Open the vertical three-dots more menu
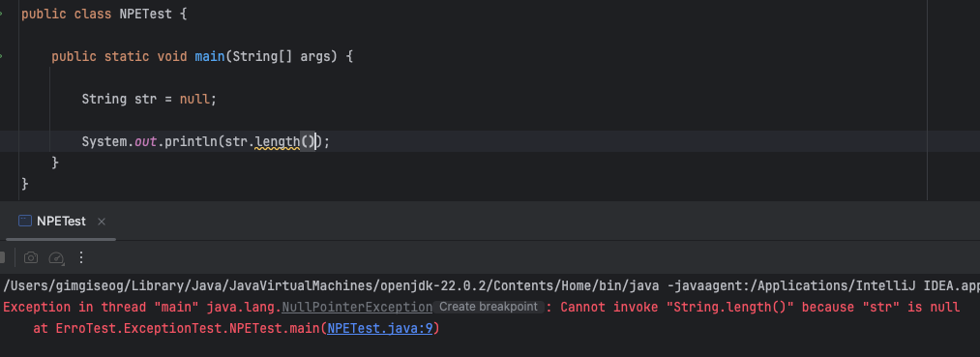This screenshot has width=980, height=357. [x=80, y=257]
